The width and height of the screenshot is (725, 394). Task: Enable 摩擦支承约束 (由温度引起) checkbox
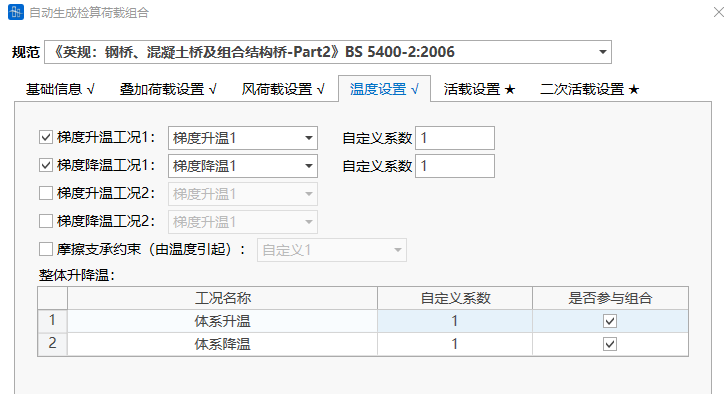point(46,249)
